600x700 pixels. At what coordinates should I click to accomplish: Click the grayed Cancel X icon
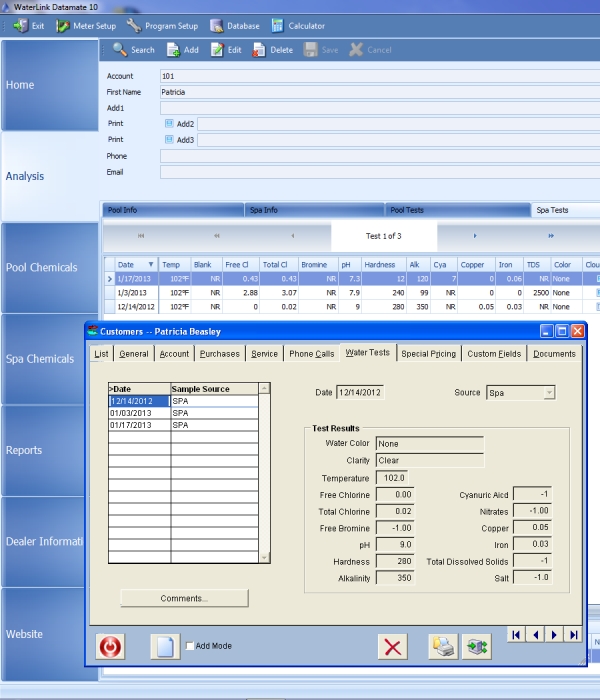tap(356, 50)
